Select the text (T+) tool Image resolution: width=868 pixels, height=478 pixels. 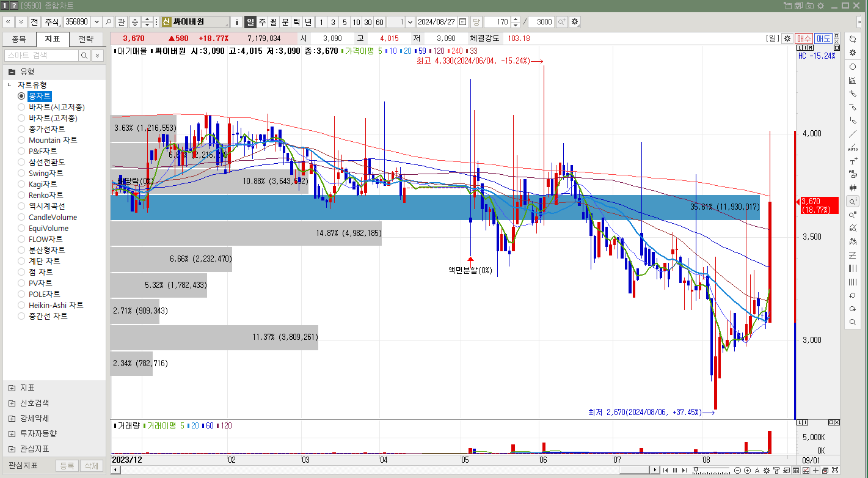click(x=853, y=161)
